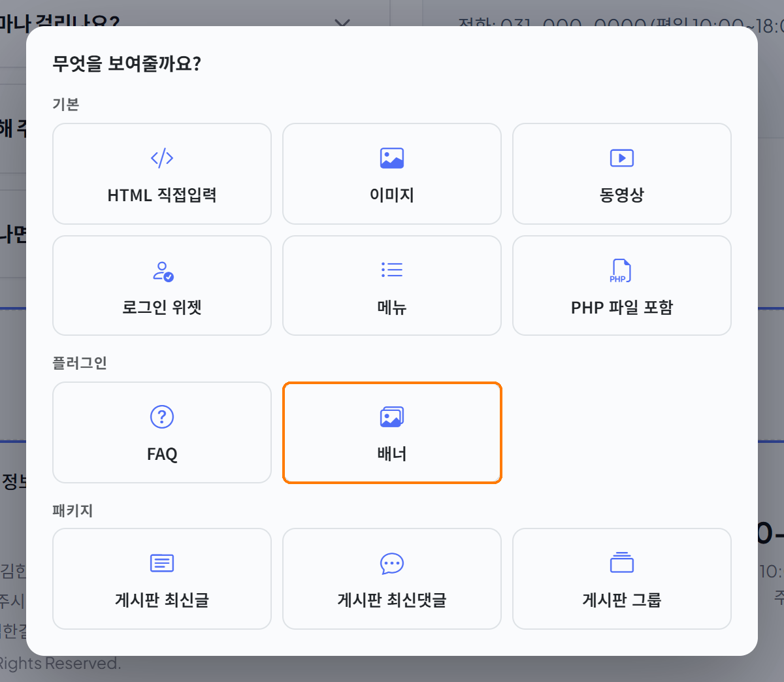Click the speech bubble icon for 게시판 최신댓글
Screen dimensions: 784x682
[x=392, y=563]
